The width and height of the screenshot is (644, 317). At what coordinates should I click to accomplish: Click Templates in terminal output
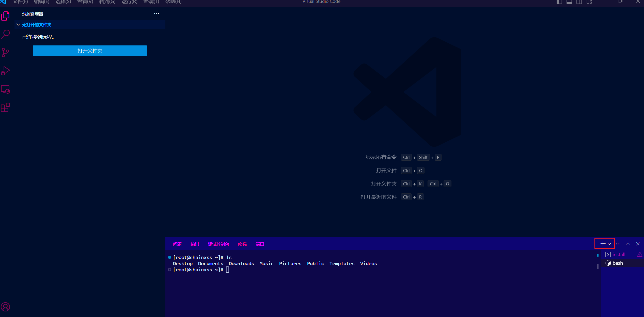coord(342,263)
